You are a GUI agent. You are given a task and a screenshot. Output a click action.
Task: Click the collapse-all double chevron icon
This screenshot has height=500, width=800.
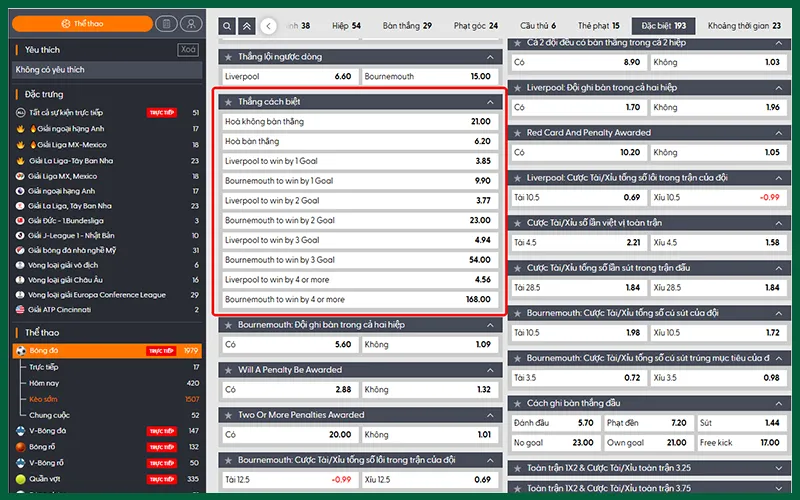click(247, 26)
